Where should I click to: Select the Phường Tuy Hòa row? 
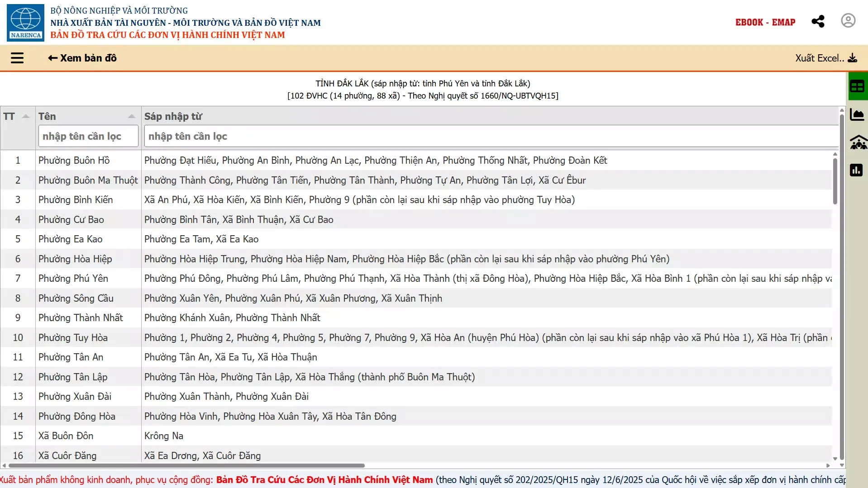coord(416,337)
